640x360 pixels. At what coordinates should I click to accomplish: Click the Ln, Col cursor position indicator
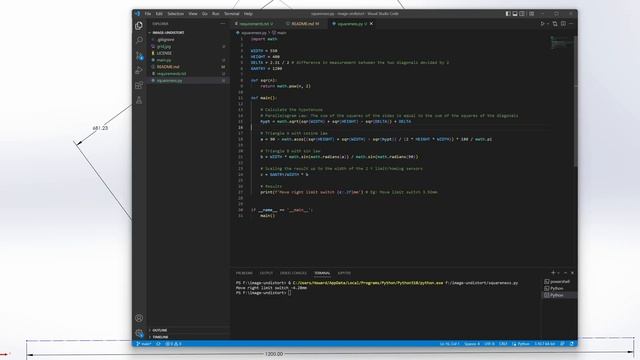pyautogui.click(x=449, y=344)
